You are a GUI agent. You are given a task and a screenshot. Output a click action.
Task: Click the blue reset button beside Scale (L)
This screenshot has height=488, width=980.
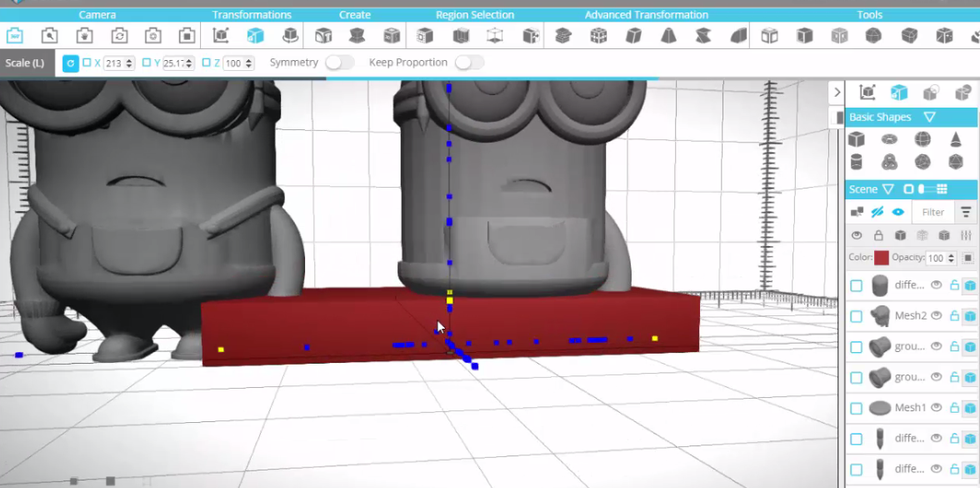point(71,63)
